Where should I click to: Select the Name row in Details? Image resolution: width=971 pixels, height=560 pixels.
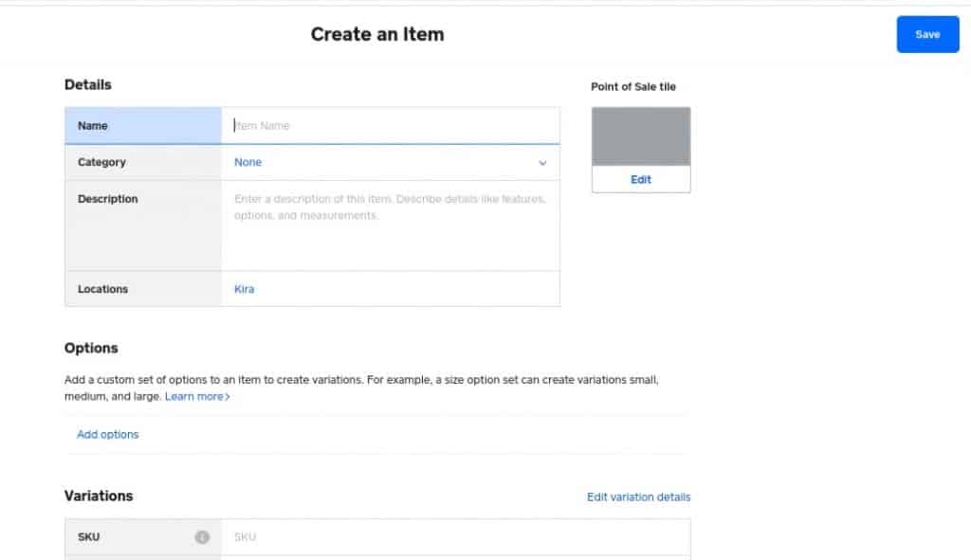92,125
